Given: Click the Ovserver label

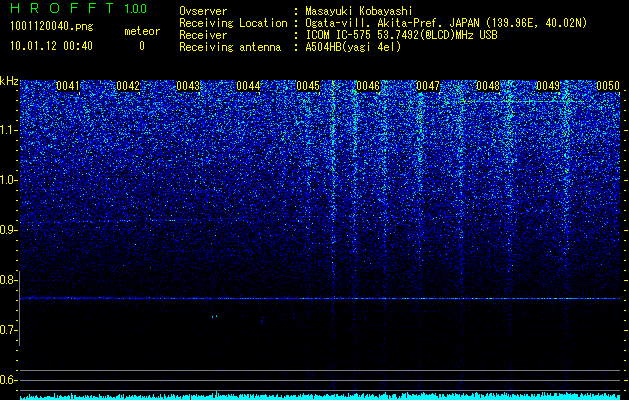Looking at the screenshot, I should tap(203, 11).
